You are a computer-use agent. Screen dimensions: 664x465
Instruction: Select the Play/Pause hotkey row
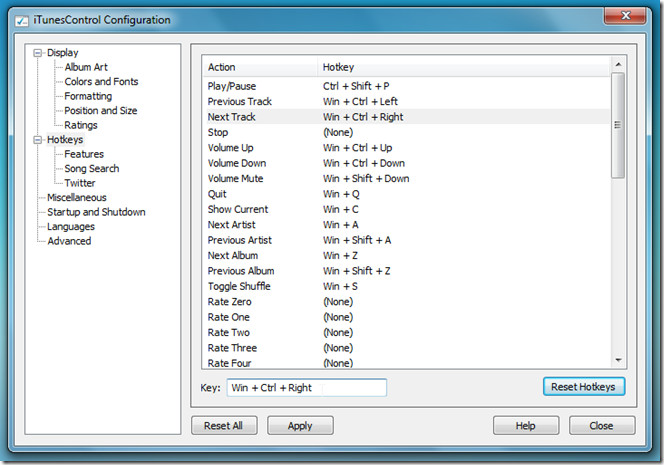(x=406, y=86)
